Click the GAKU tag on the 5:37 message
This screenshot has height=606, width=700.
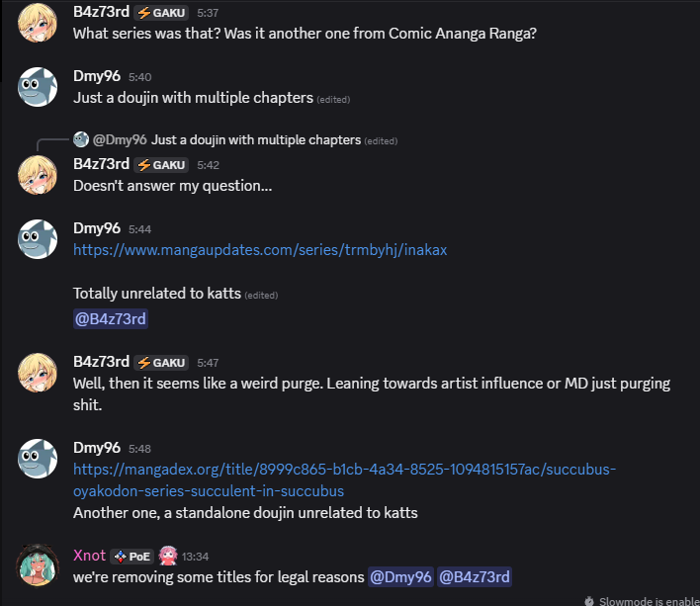(162, 13)
